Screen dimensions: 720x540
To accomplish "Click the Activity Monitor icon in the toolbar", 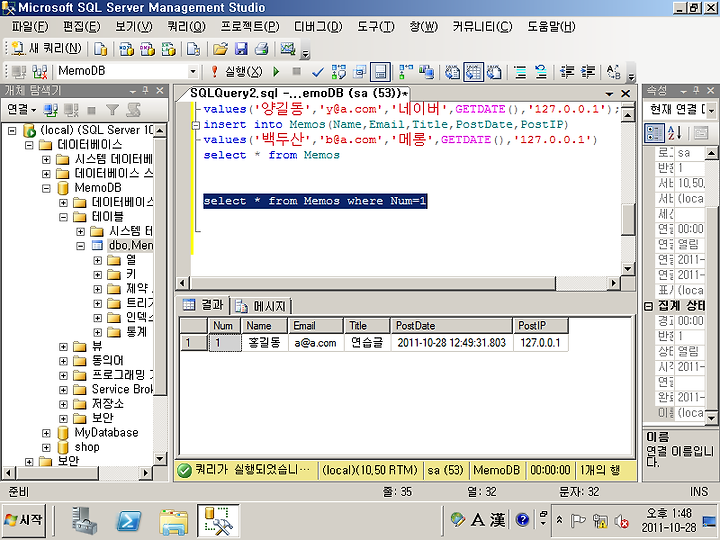I will coord(288,49).
